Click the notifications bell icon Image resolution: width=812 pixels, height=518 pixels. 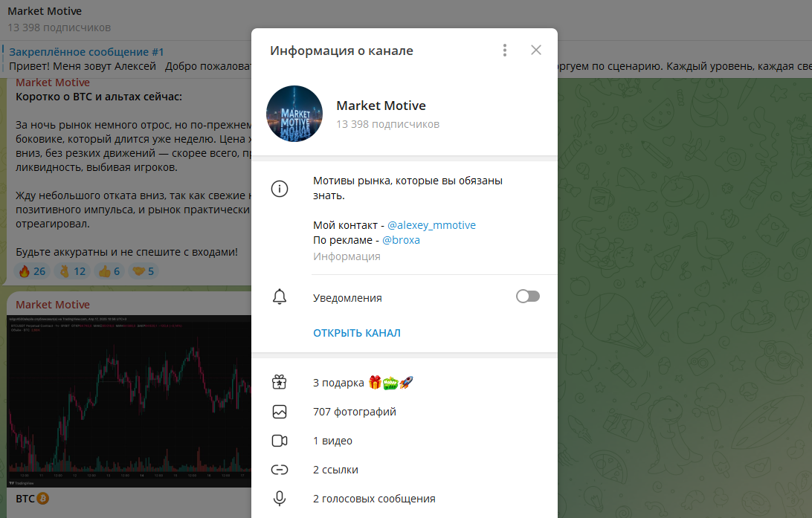coord(280,297)
